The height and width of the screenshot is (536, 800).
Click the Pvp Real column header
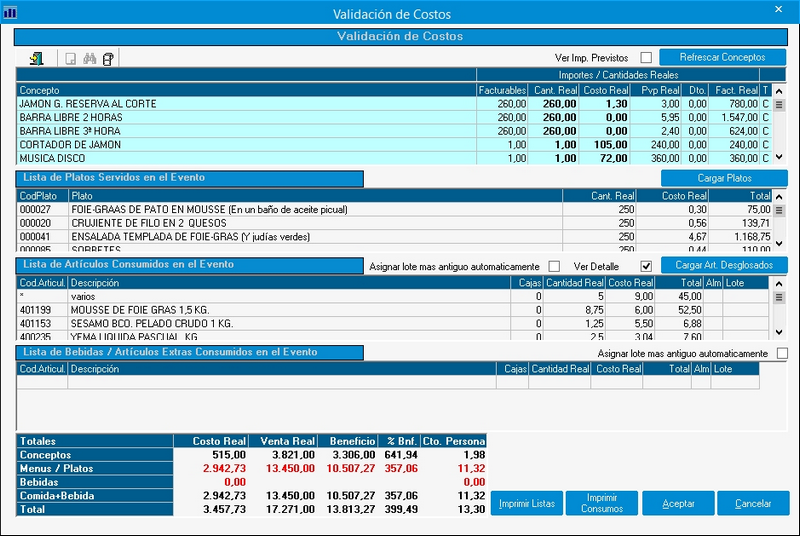[656, 90]
